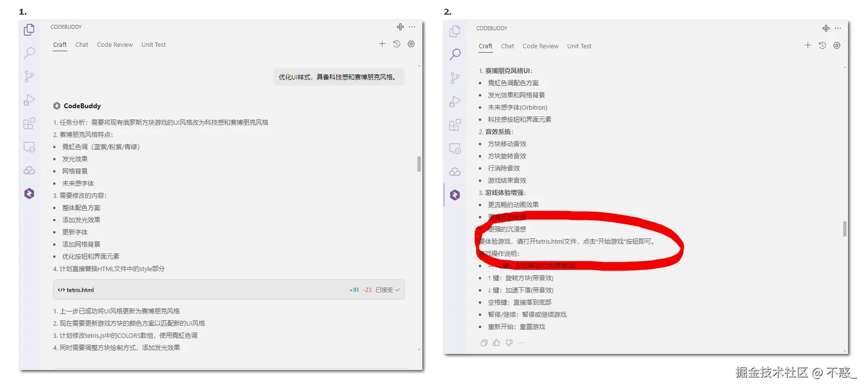
Task: Click list item 未来感字体(Orbitron)
Action: 518,107
